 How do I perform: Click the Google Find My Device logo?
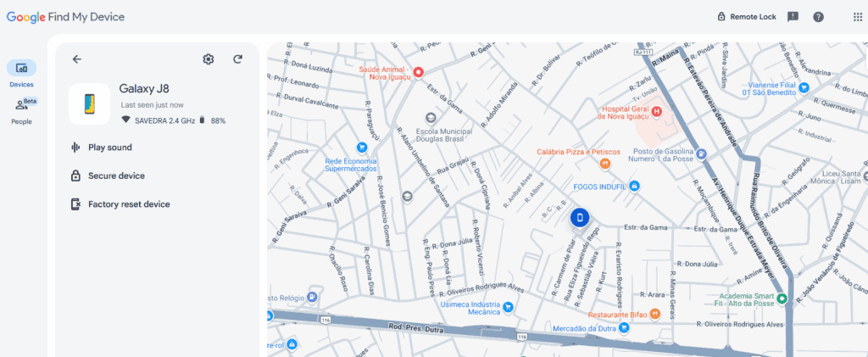tap(65, 17)
